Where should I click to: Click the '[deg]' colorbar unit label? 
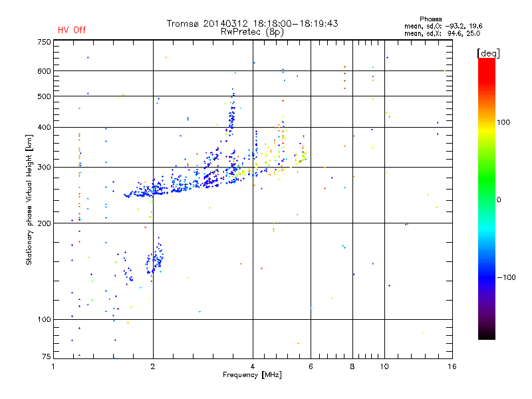tap(488, 53)
